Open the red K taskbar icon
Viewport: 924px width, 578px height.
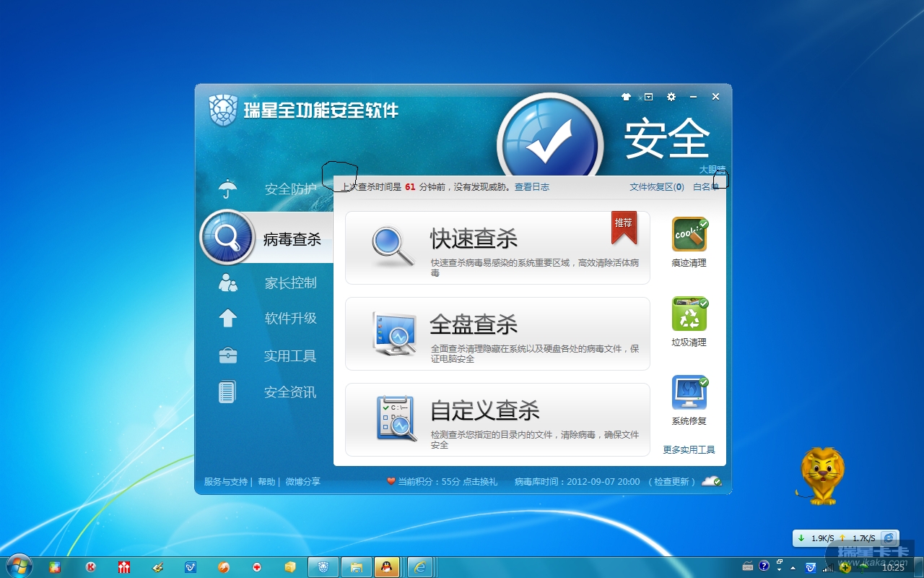[90, 567]
